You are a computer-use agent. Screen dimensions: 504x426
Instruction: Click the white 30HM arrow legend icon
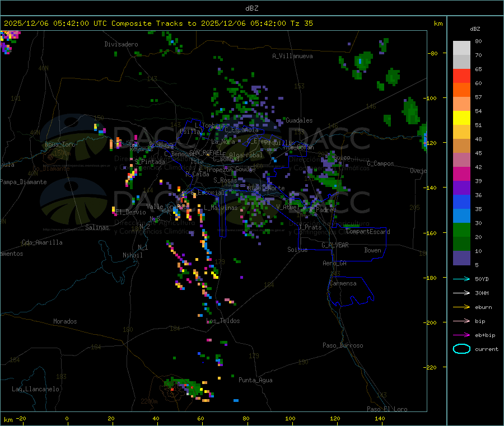pyautogui.click(x=461, y=293)
